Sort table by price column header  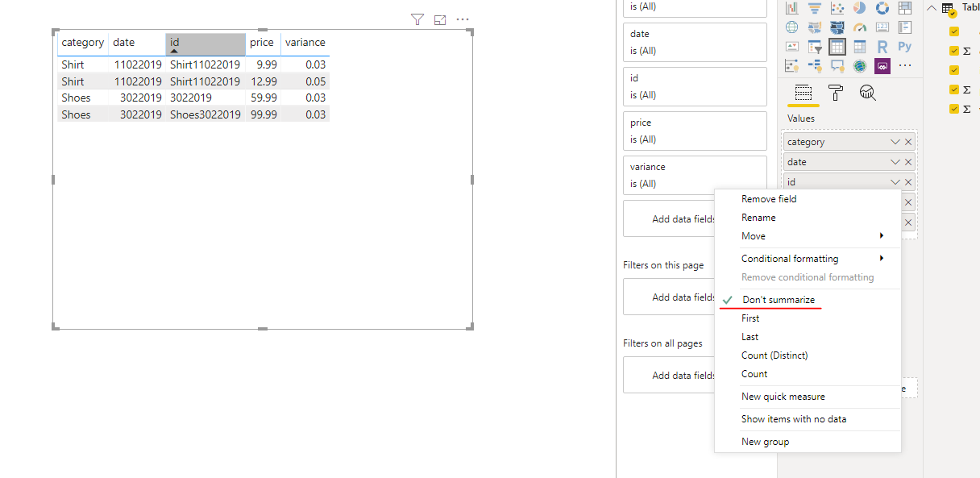click(x=263, y=43)
